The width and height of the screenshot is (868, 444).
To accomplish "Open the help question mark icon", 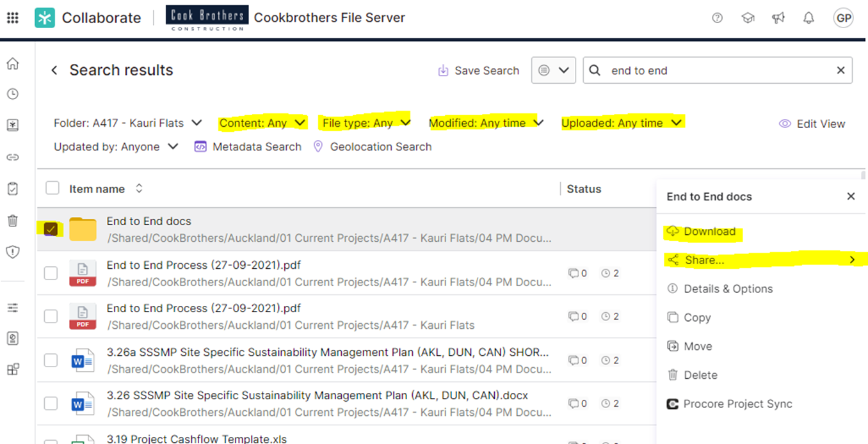I will 718,18.
